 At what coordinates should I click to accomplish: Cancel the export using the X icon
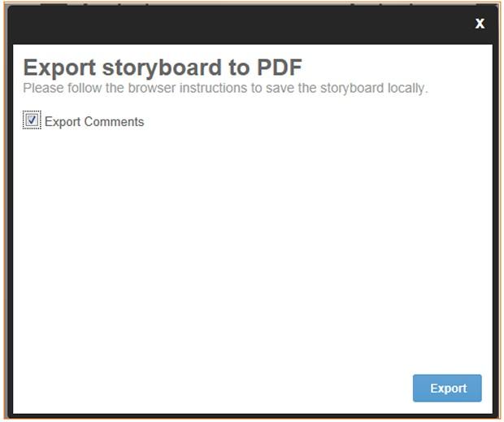pos(480,23)
